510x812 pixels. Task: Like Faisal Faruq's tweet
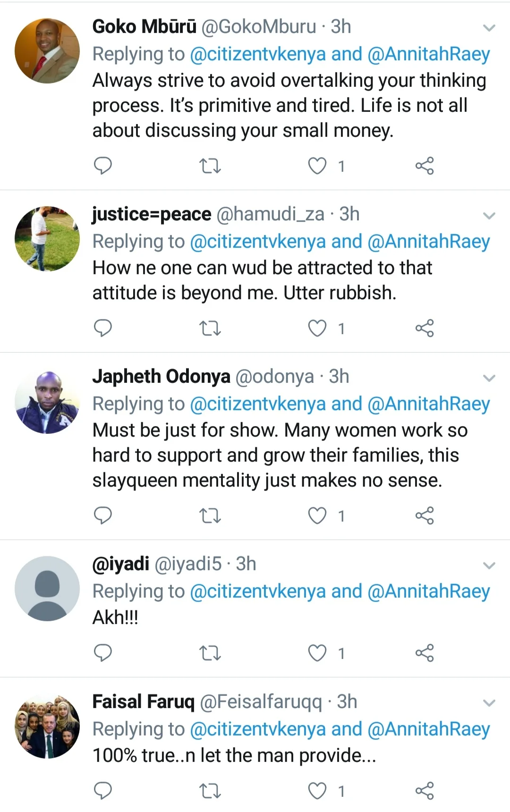click(317, 790)
